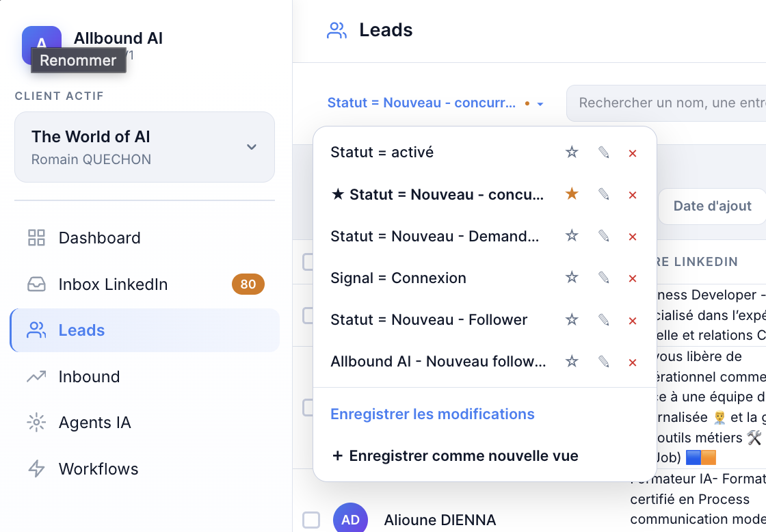Click the Leads people icon in header

[x=336, y=30]
